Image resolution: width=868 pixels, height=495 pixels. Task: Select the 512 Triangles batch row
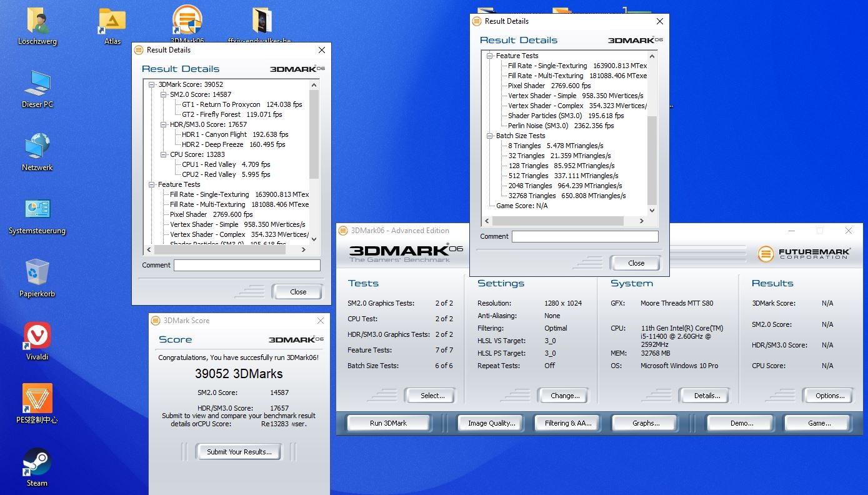coord(563,176)
